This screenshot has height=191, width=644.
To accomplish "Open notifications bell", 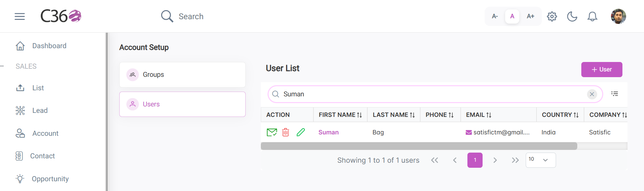I will tap(592, 16).
